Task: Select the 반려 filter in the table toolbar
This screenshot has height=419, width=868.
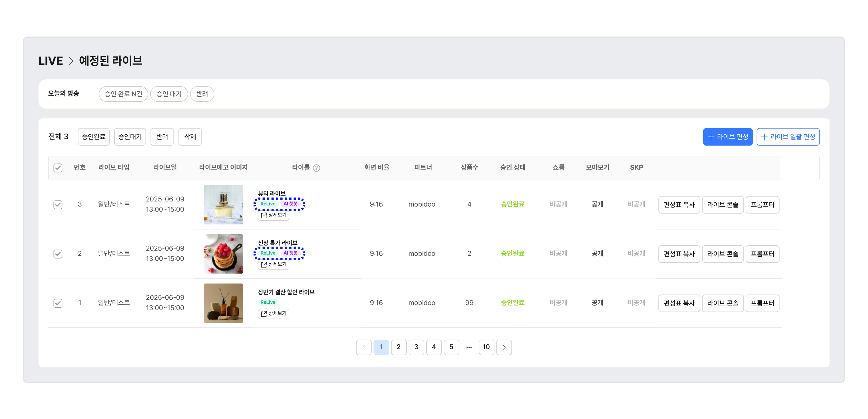Action: 162,137
